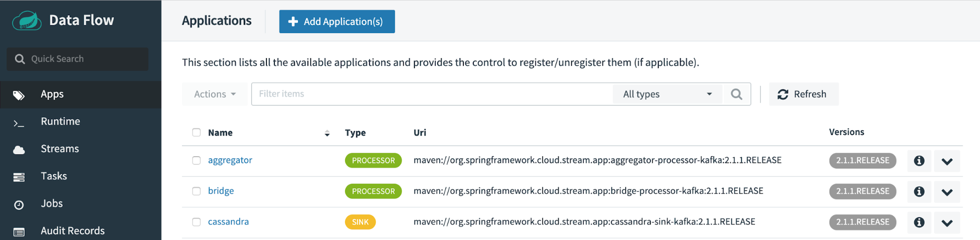
Task: Click the aggregator-processor-kafka maven URI
Action: pos(598,160)
